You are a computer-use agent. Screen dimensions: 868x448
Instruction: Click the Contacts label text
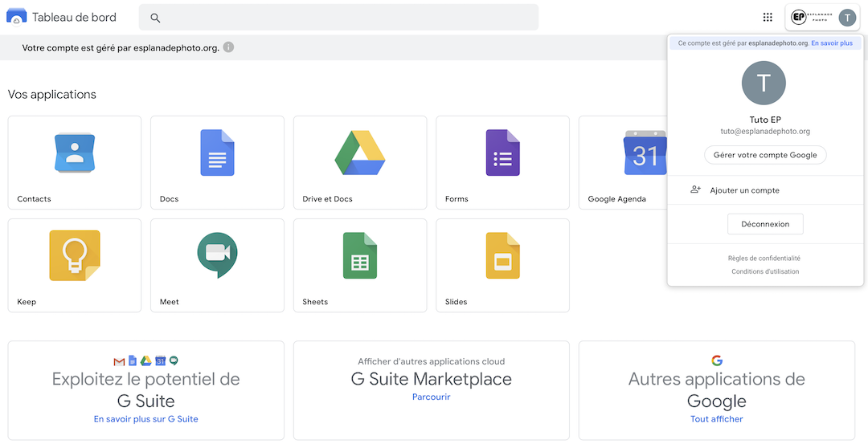[x=34, y=199]
